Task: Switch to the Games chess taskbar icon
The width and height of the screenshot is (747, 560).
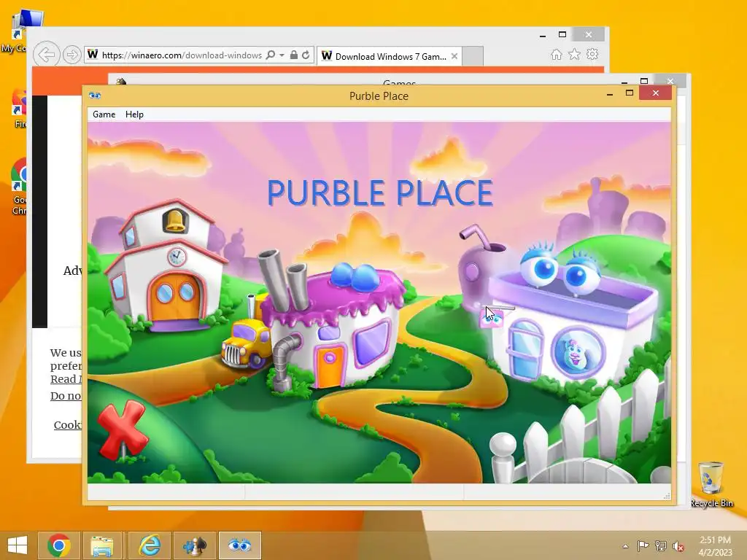Action: (x=195, y=545)
